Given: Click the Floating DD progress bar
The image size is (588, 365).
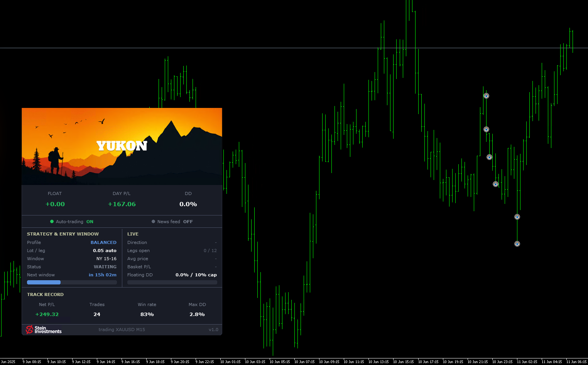Looking at the screenshot, I should point(172,283).
